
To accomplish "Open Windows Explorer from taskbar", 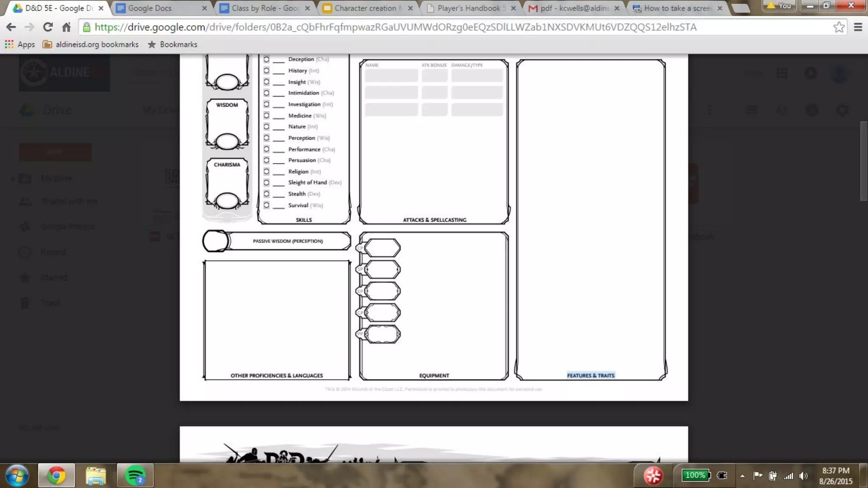I will 96,476.
